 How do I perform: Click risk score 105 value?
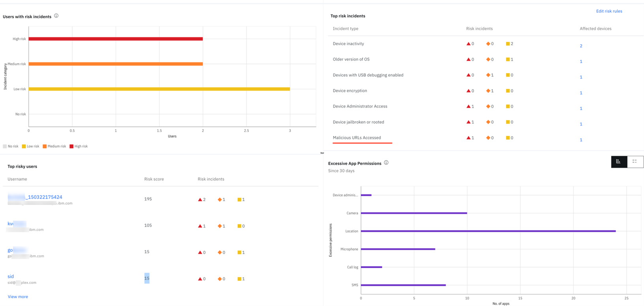[x=148, y=225]
